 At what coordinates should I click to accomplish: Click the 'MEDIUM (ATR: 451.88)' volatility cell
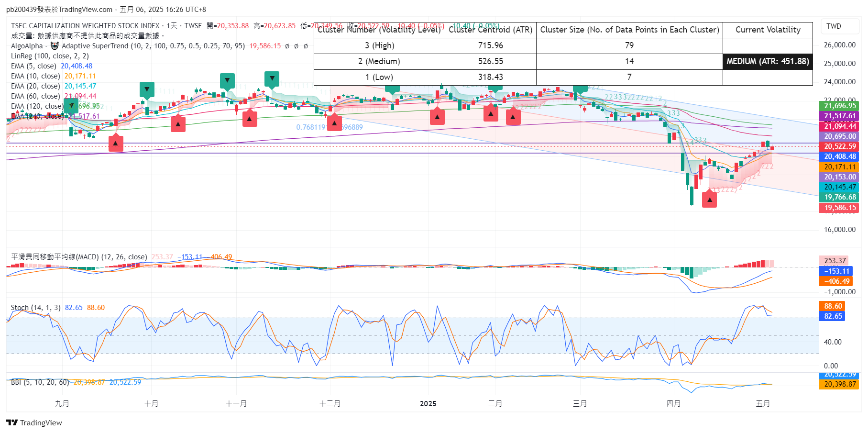[768, 61]
